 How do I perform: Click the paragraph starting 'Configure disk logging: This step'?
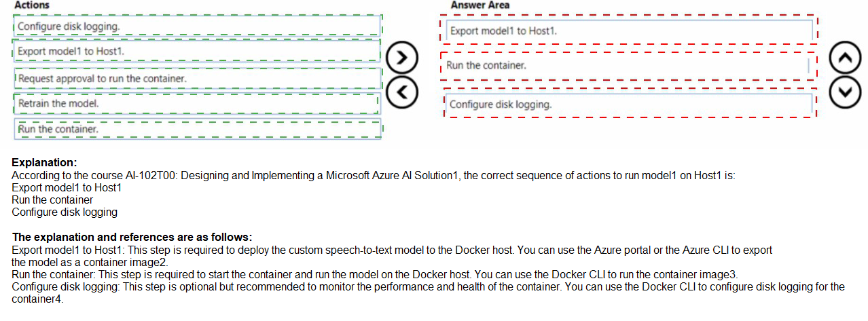pos(428,286)
